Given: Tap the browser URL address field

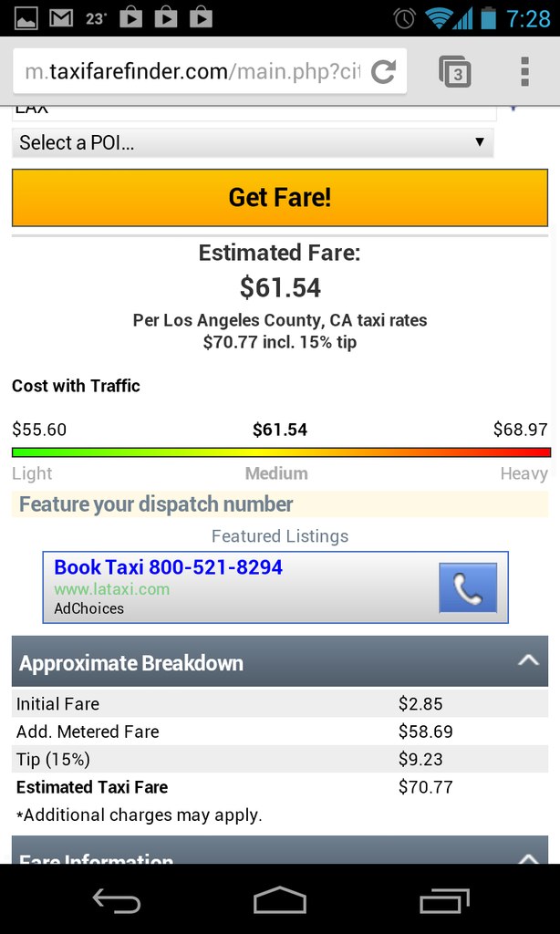Looking at the screenshot, I should click(x=192, y=71).
